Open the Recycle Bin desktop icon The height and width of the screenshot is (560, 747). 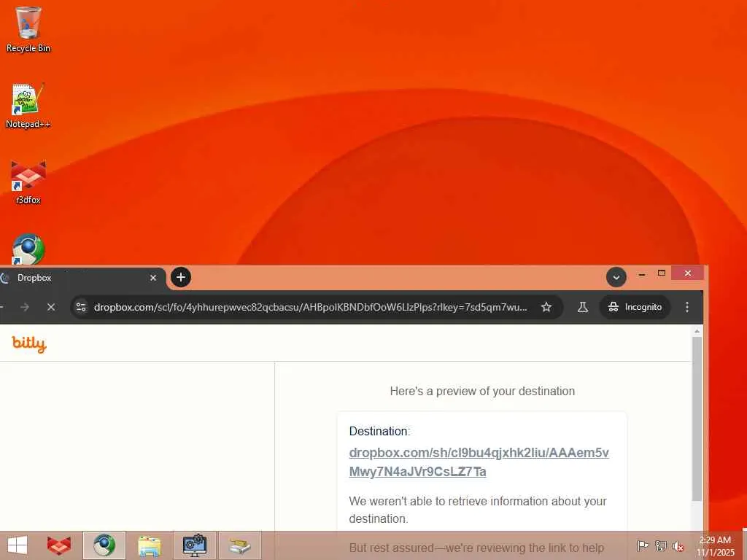click(x=28, y=29)
